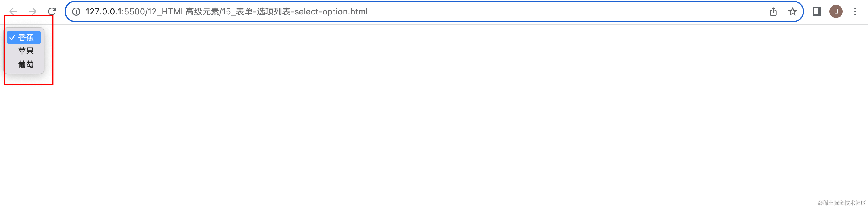The image size is (868, 208).
Task: Select the 葡萄 option from the list
Action: click(25, 64)
